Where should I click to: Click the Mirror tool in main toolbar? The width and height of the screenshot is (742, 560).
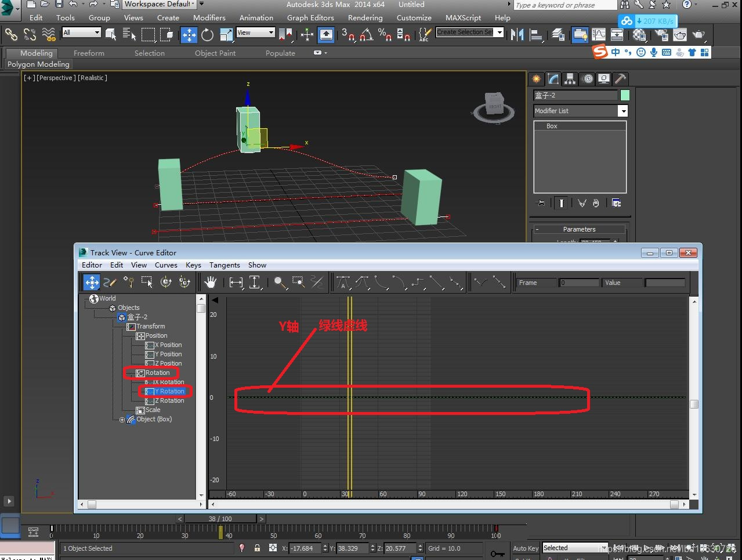[516, 35]
